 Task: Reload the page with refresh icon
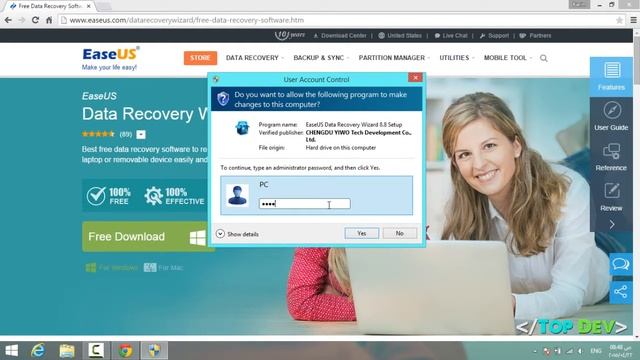point(36,20)
